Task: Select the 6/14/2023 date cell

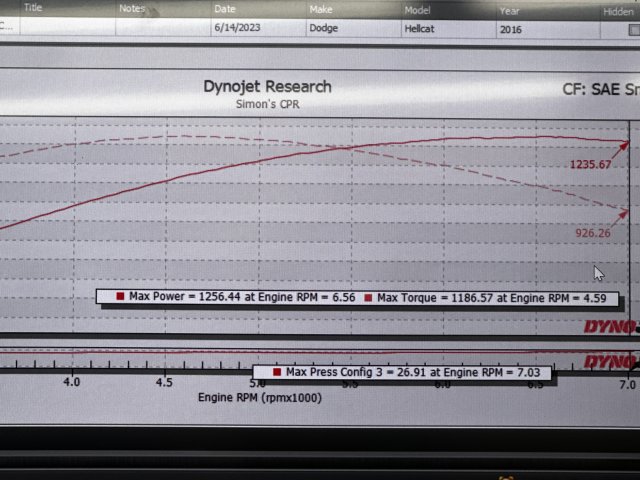Action: [236, 30]
